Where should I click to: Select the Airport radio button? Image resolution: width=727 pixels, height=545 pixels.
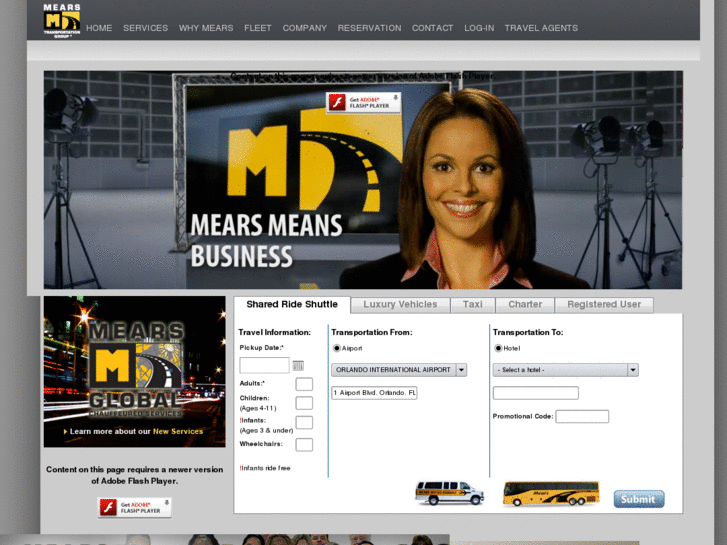coord(337,348)
